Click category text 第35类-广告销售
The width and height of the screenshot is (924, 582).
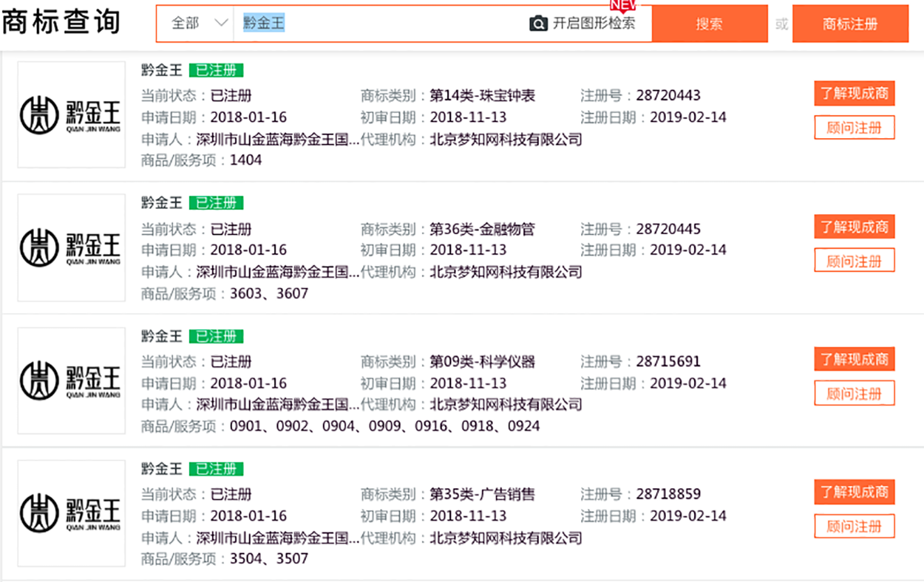tap(482, 494)
